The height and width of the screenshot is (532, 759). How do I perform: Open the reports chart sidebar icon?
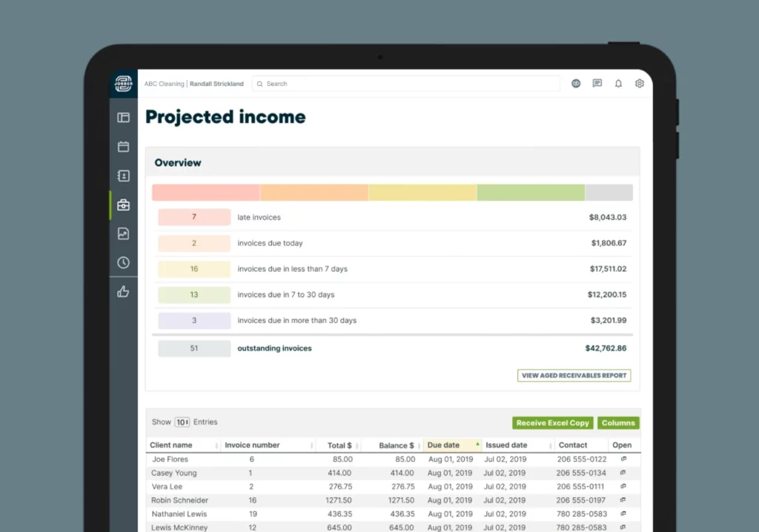pyautogui.click(x=124, y=234)
